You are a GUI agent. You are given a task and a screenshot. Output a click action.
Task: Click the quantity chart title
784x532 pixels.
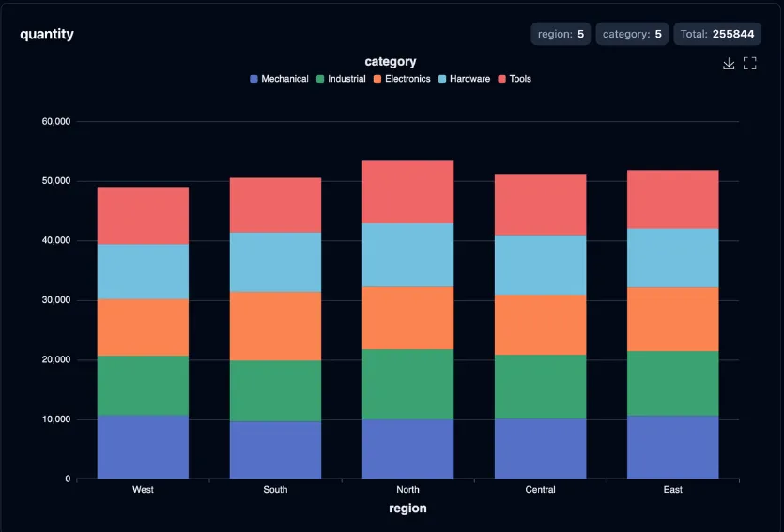47,34
